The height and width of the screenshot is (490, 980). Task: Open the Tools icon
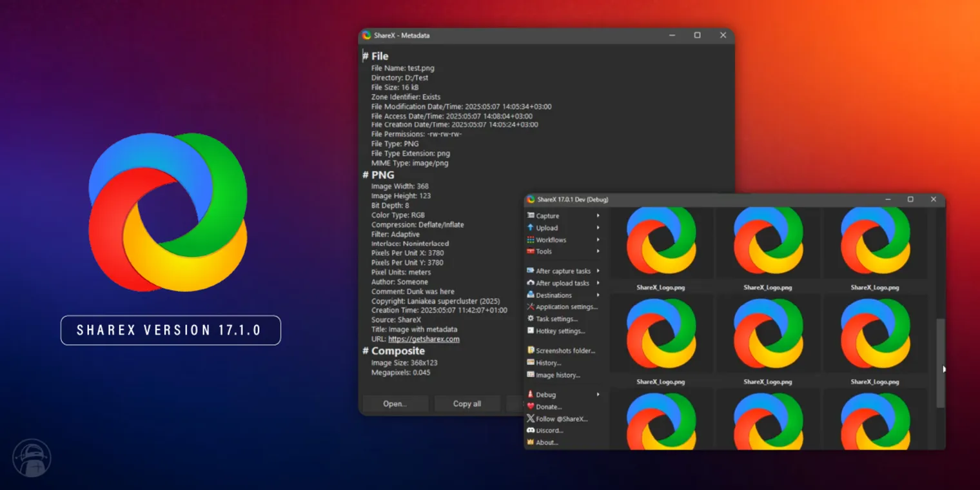click(x=530, y=251)
